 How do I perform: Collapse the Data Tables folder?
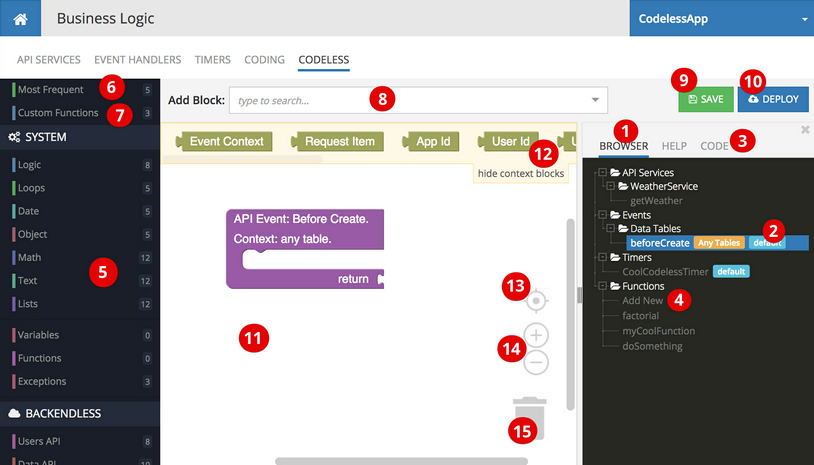[610, 228]
